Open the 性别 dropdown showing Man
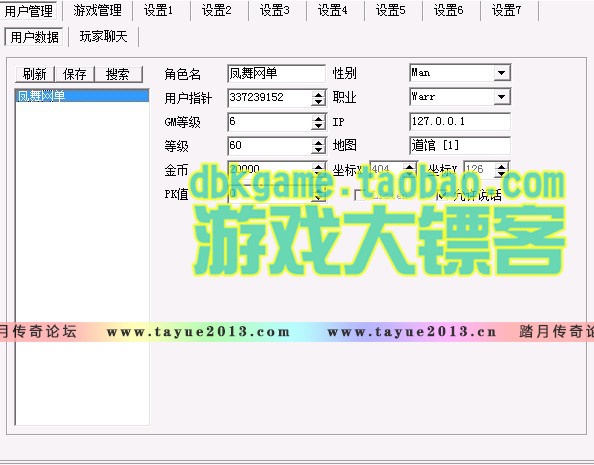This screenshot has width=594, height=465. point(460,73)
